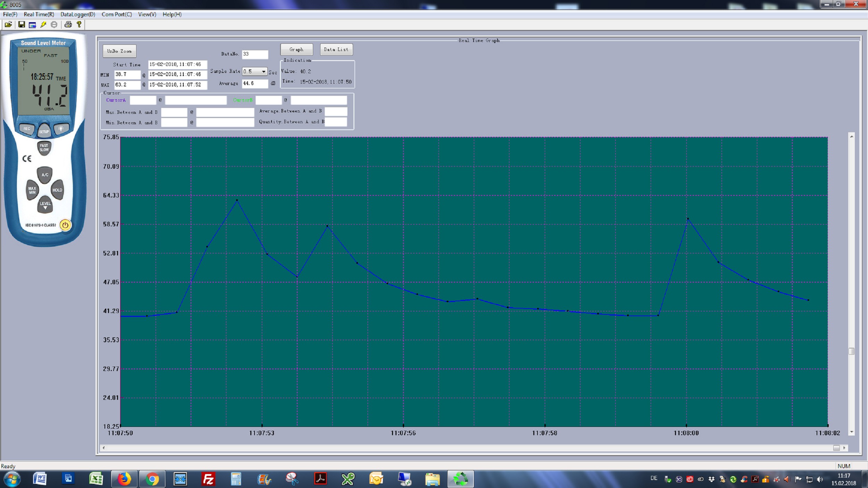Click the MAX MIN button on device
Screen dimensions: 868x488
(x=32, y=190)
